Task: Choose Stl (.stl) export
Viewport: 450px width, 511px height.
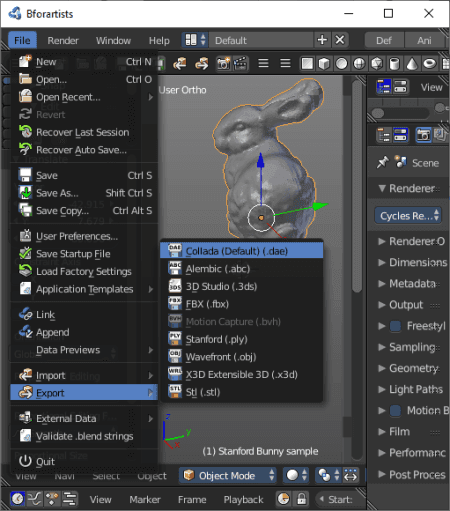Action: (242, 392)
